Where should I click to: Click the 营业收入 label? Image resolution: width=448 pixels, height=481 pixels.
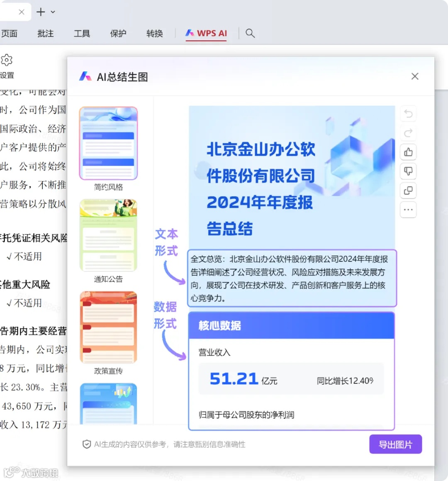[x=214, y=352]
